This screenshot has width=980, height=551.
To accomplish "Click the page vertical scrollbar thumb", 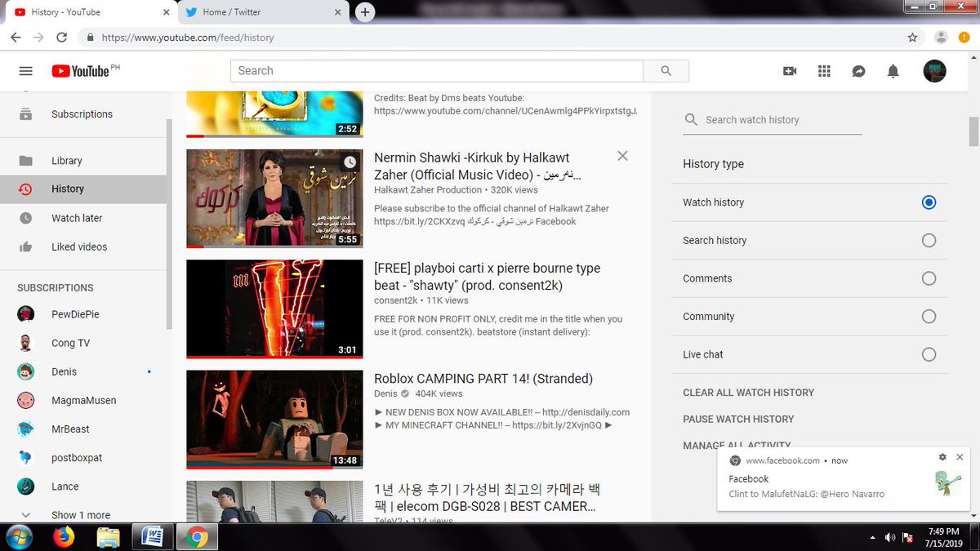I will click(973, 131).
